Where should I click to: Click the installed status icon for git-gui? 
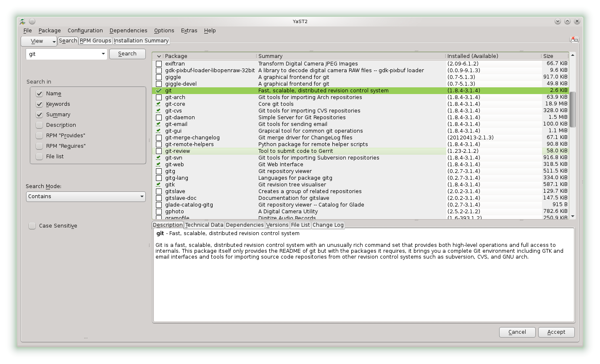click(x=158, y=131)
